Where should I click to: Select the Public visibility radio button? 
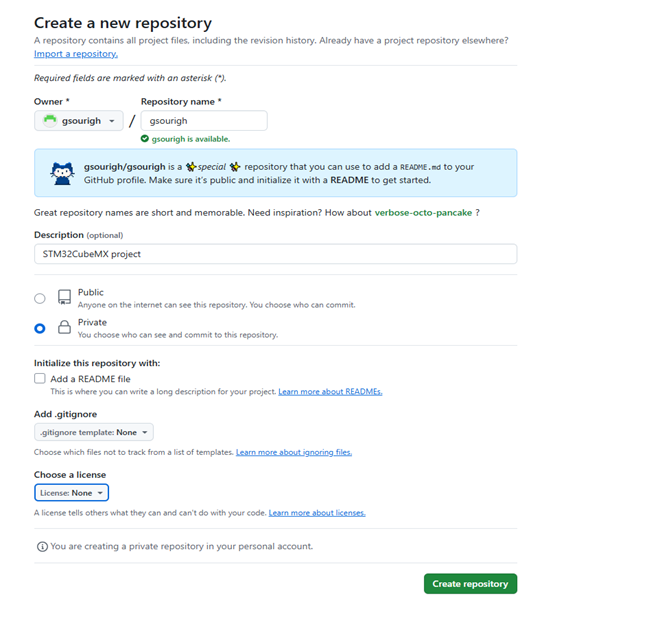40,298
